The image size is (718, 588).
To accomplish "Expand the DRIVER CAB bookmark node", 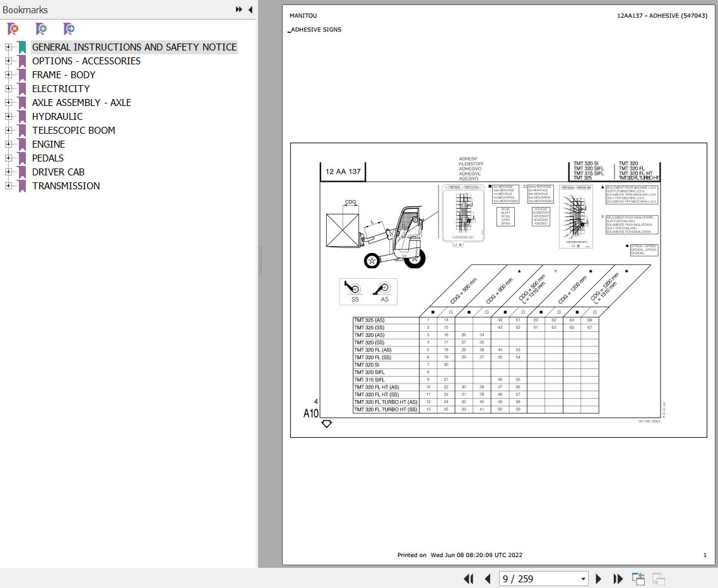I will click(x=8, y=172).
